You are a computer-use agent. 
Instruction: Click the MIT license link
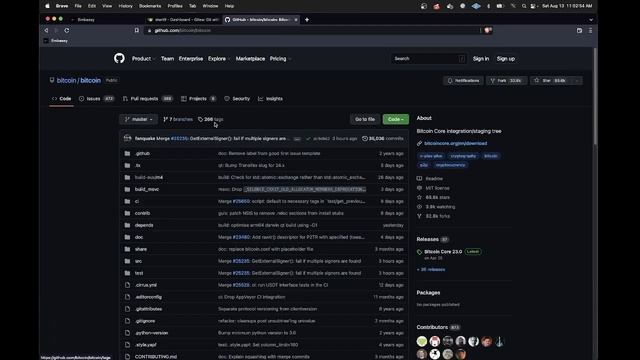click(x=437, y=188)
